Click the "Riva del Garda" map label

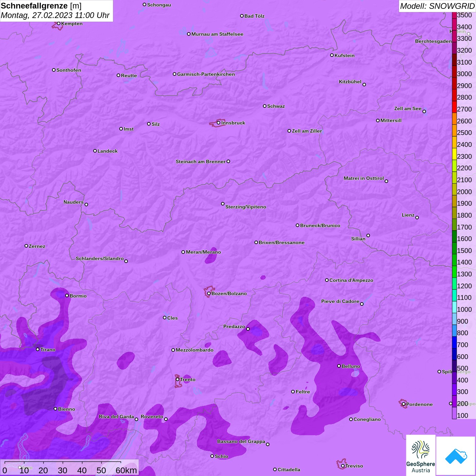coord(116,417)
